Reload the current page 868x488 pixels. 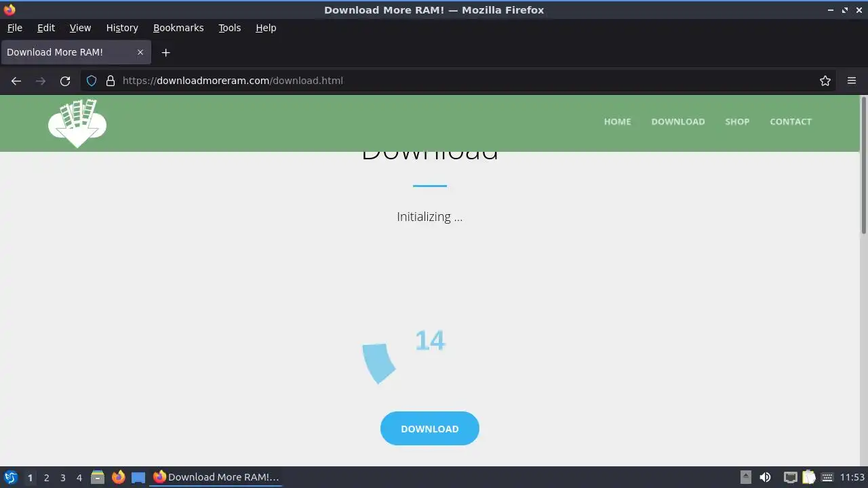(x=65, y=81)
